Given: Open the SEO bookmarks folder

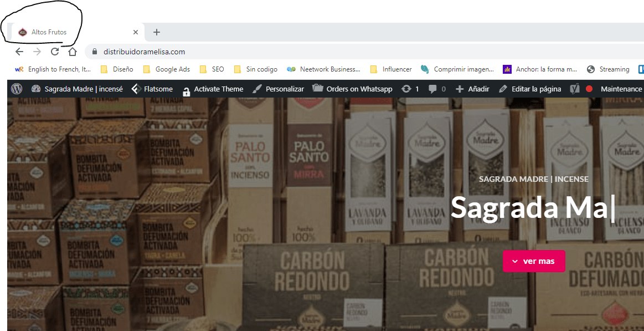Looking at the screenshot, I should tap(212, 69).
